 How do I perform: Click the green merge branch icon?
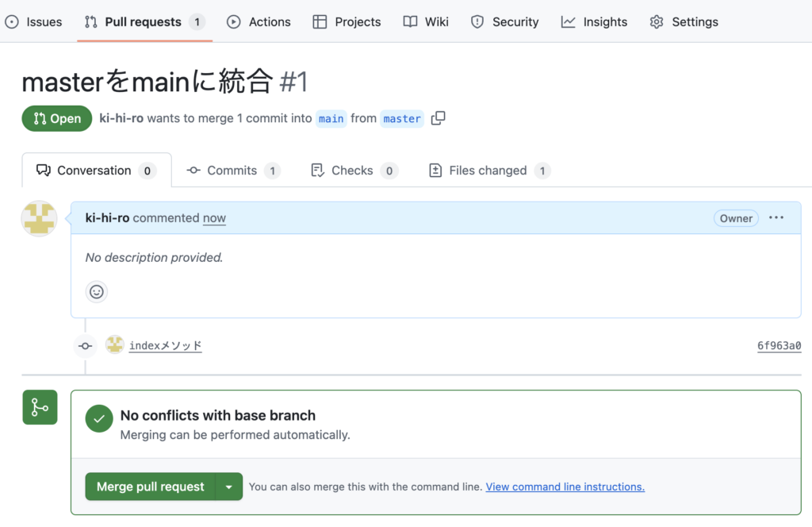[x=40, y=407]
